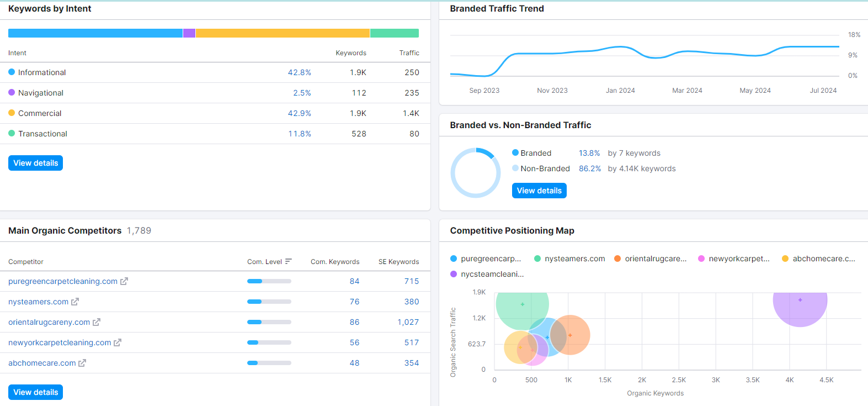The width and height of the screenshot is (868, 406).
Task: Click Branded 13.8% value
Action: [589, 153]
